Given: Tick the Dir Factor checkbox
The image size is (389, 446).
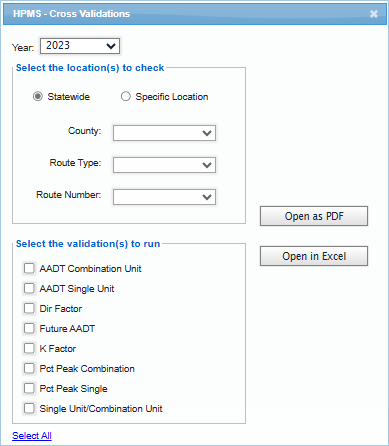Looking at the screenshot, I should pos(29,308).
